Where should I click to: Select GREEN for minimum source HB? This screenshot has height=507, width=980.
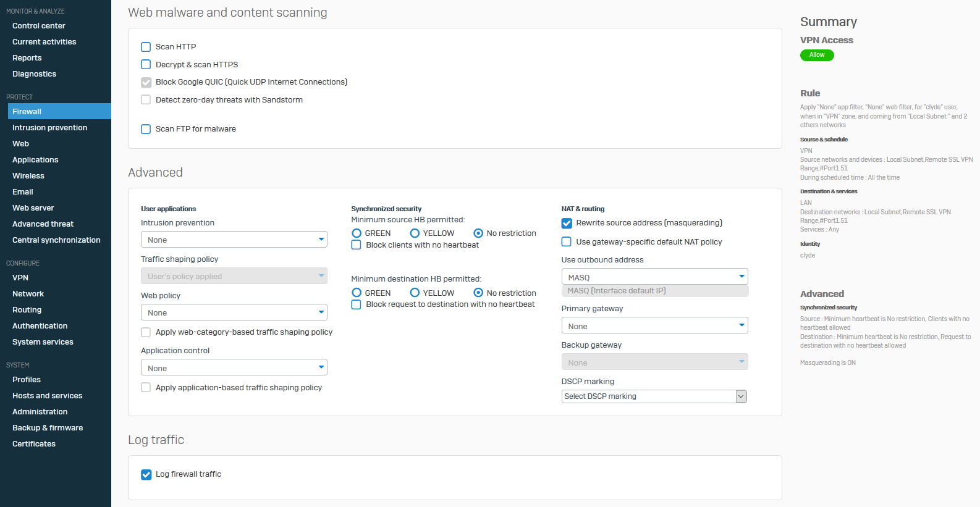click(x=357, y=233)
